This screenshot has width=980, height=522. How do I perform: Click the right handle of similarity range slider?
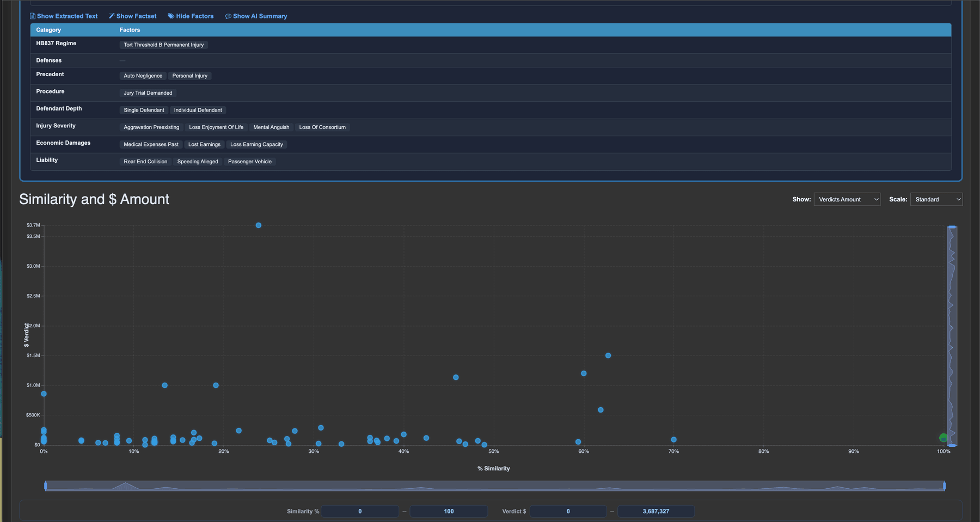point(944,486)
